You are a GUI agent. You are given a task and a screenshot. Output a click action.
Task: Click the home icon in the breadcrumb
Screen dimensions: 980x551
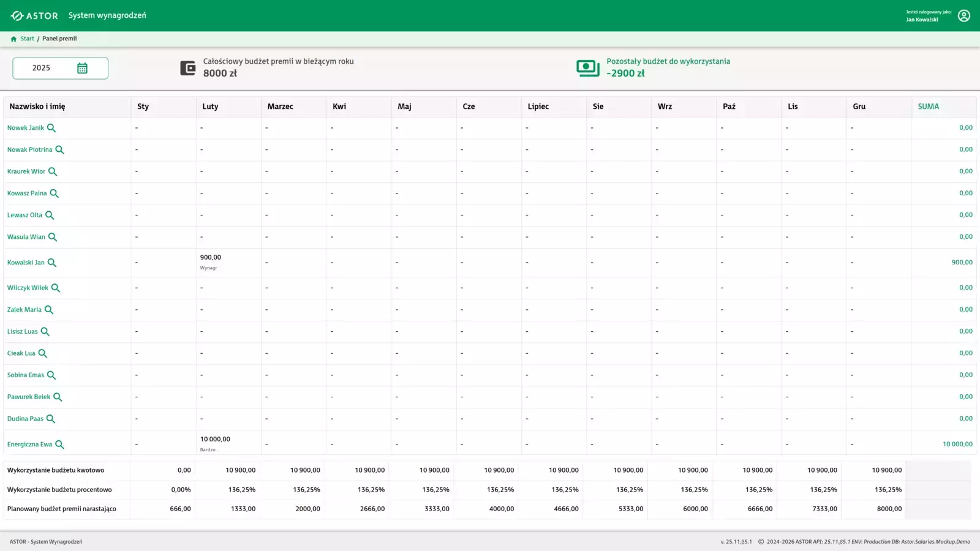[x=13, y=39]
